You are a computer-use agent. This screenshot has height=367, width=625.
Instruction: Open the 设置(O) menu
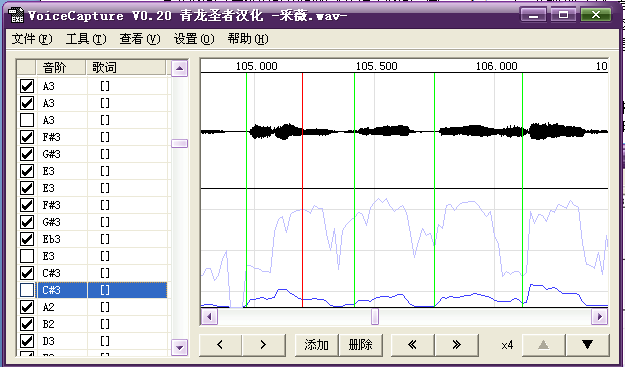[194, 39]
